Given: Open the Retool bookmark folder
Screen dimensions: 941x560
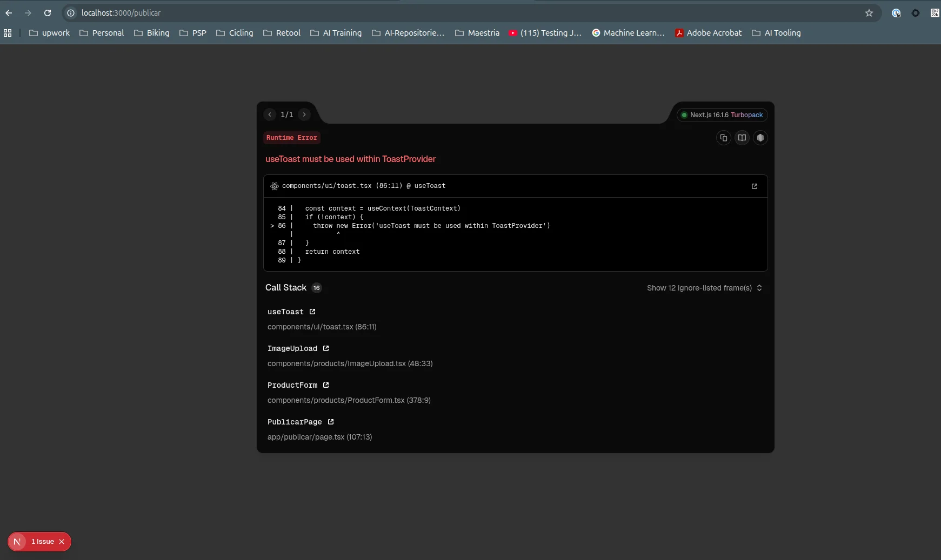Looking at the screenshot, I should coord(282,33).
